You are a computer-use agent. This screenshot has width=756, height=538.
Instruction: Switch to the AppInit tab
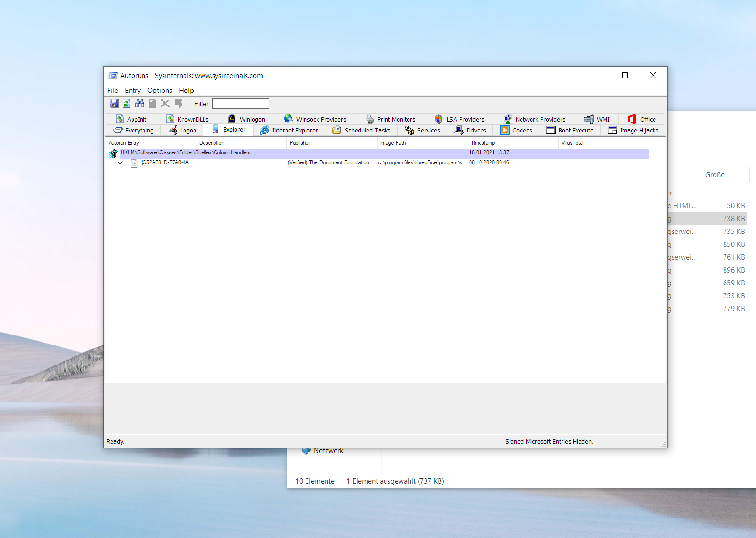point(132,119)
